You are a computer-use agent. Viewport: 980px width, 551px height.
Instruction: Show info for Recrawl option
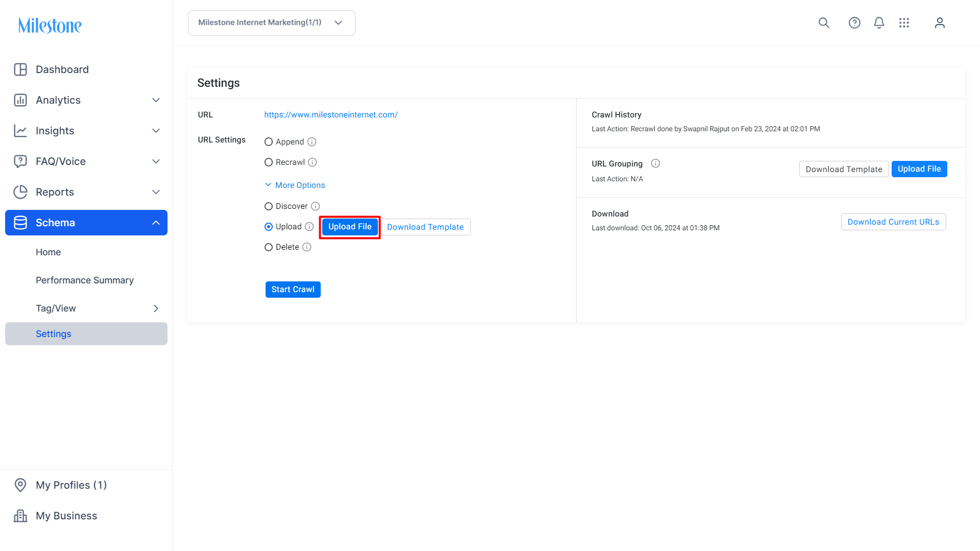coord(313,162)
